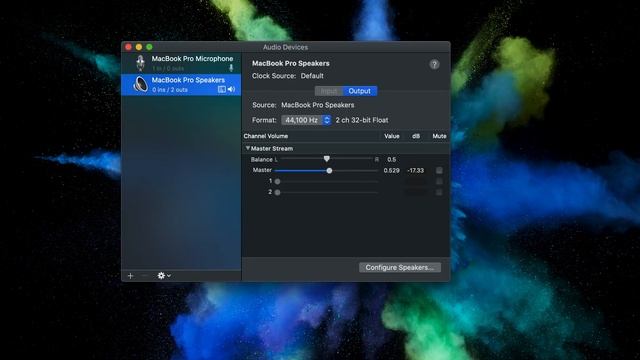Open the gear action menu

tap(164, 276)
